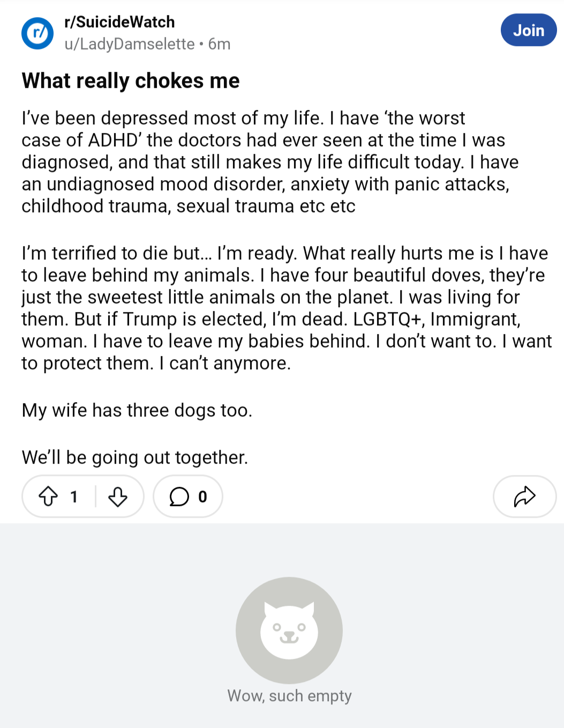Share the post using the arrow icon
564x728 pixels.
tap(524, 496)
